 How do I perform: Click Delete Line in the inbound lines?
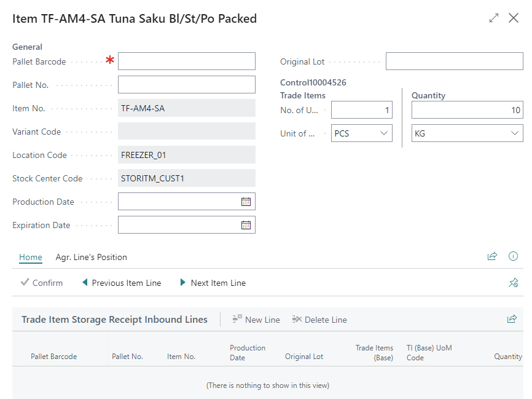click(319, 320)
